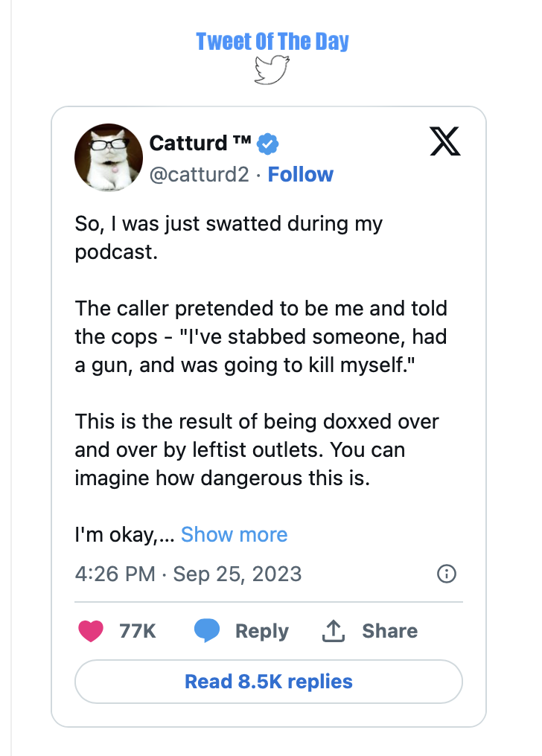Click the Share label
542x756 pixels.
tap(389, 631)
